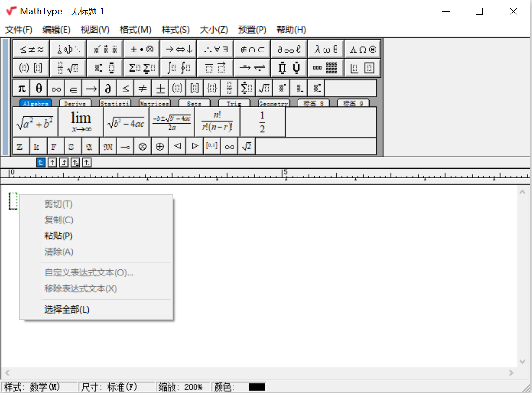Open the products and set theory templates palette
This screenshot has width=532, height=393.
tap(289, 68)
